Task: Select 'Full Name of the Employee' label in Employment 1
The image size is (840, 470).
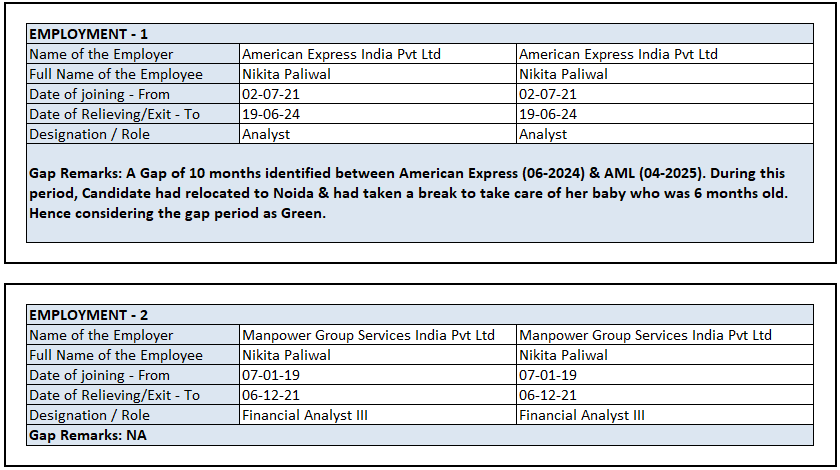Action: 116,74
